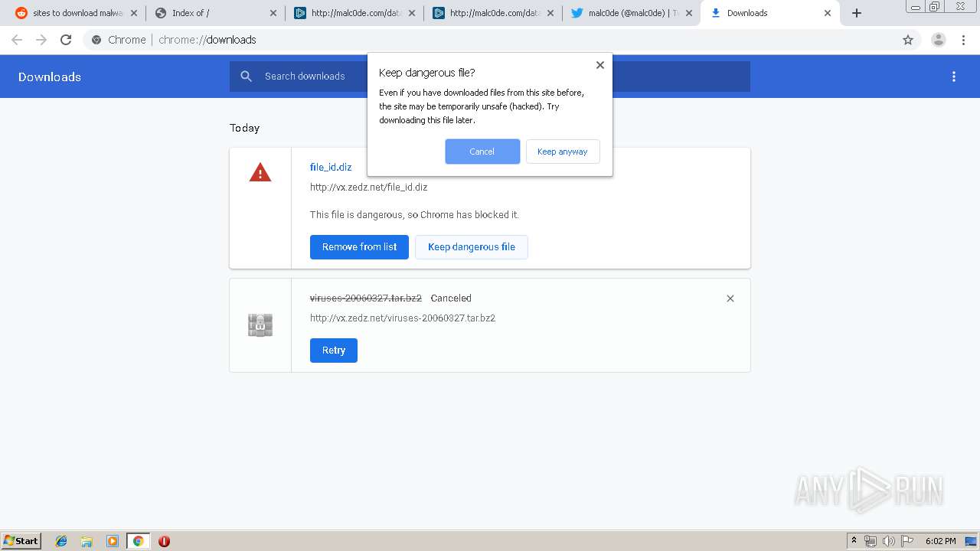980x551 pixels.
Task: Click the vx.zedz.net/file_id.diz URL
Action: pyautogui.click(x=368, y=187)
